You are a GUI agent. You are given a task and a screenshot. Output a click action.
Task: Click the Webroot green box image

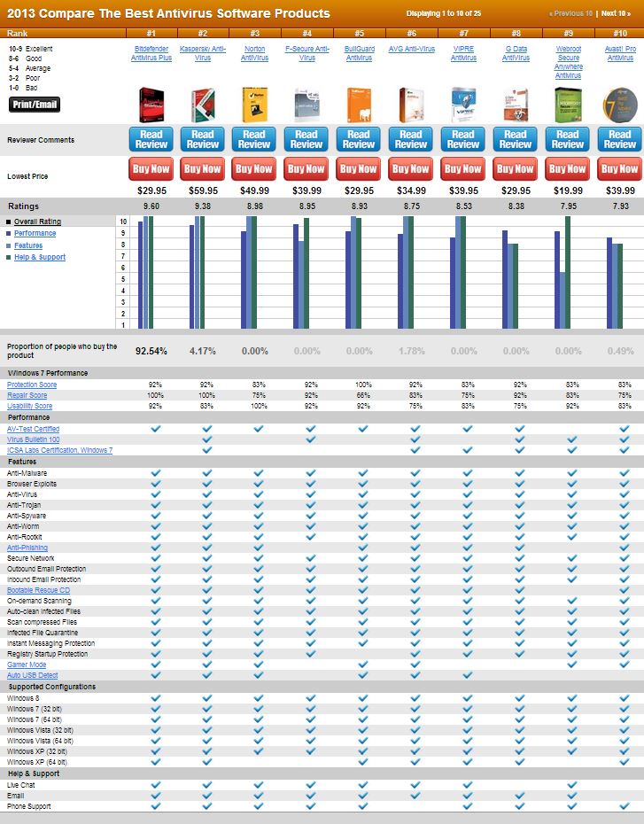[x=569, y=105]
